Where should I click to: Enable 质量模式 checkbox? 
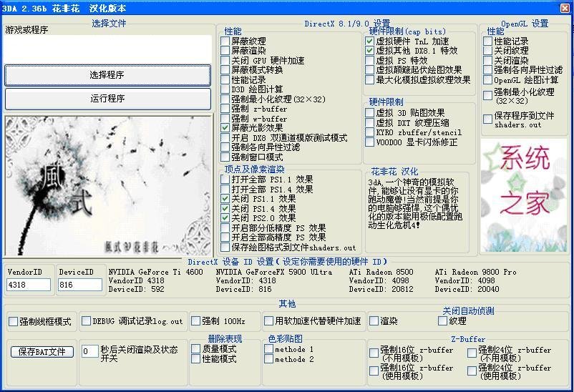(196, 349)
